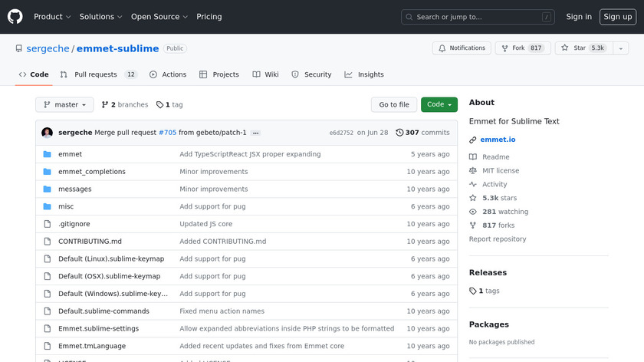Click the emmet folder icon

tap(47, 154)
